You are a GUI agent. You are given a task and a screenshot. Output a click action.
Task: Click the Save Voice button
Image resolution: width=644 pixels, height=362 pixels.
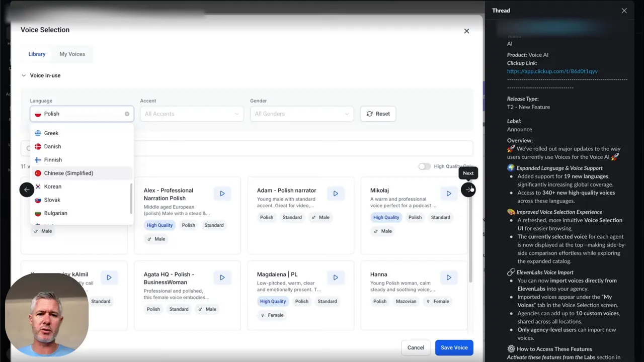(x=453, y=347)
